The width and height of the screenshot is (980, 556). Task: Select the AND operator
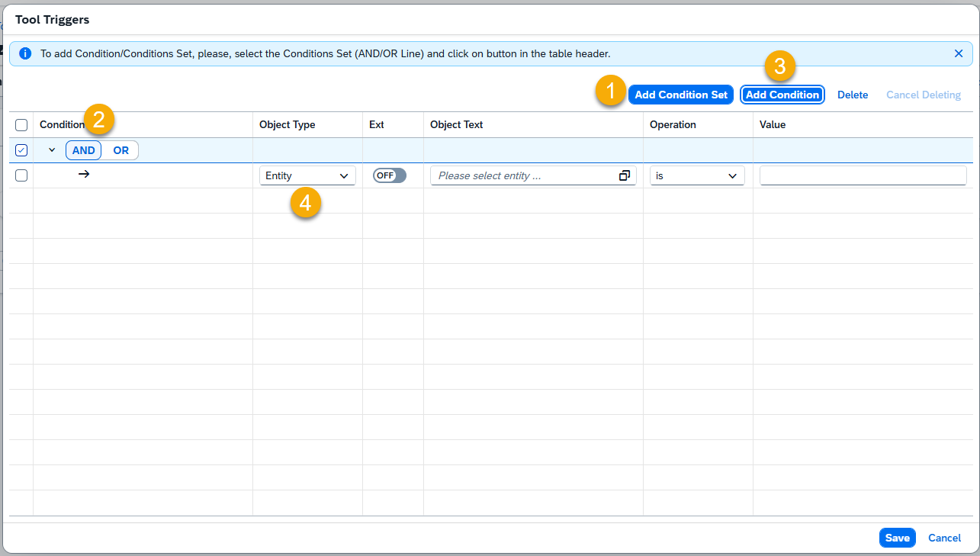(83, 150)
